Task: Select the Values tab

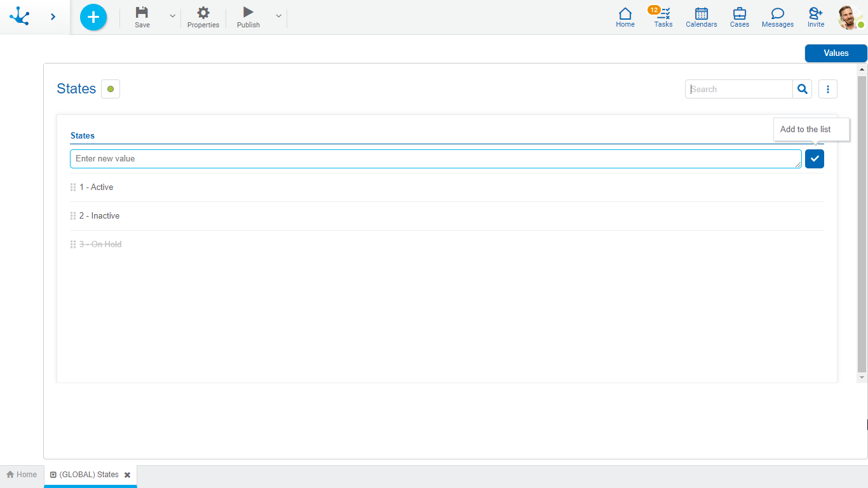Action: pos(836,53)
